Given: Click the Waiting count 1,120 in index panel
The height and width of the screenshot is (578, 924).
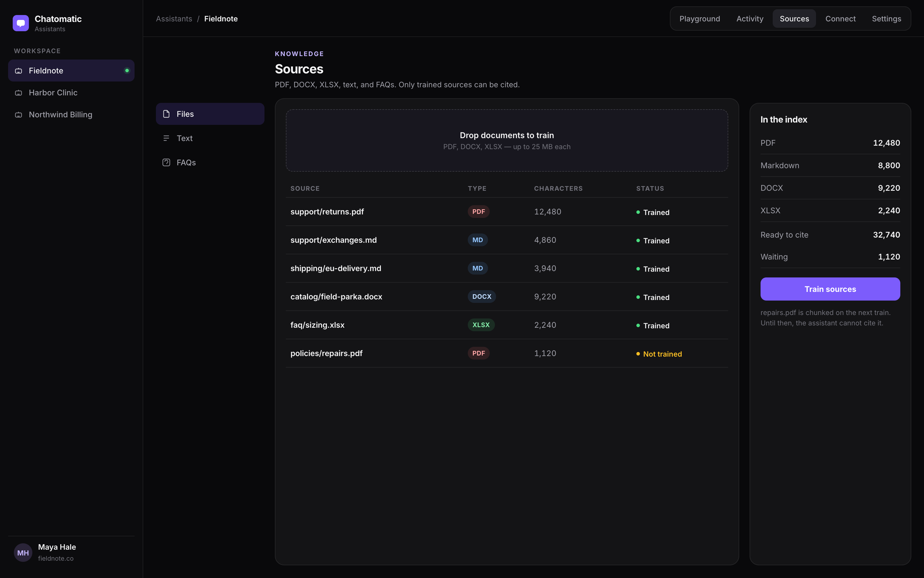Looking at the screenshot, I should click(889, 257).
